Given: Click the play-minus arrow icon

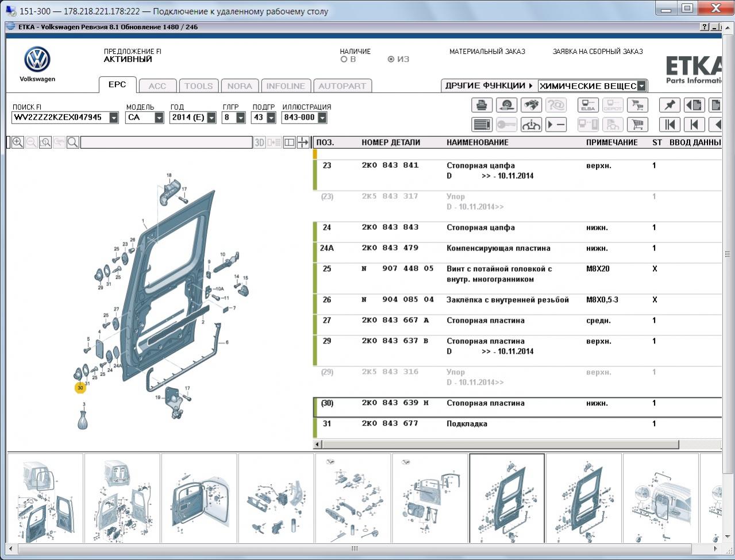Looking at the screenshot, I should pyautogui.click(x=556, y=124).
